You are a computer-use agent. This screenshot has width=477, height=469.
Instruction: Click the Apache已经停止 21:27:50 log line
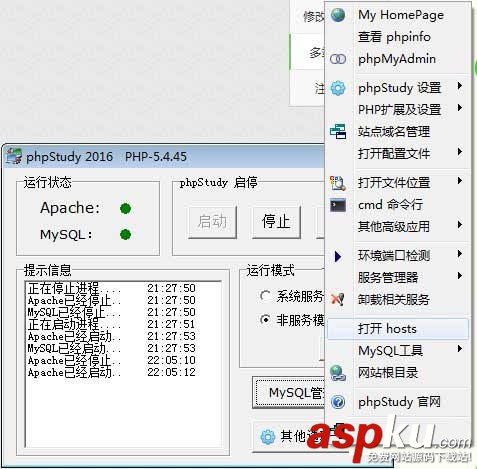point(112,300)
